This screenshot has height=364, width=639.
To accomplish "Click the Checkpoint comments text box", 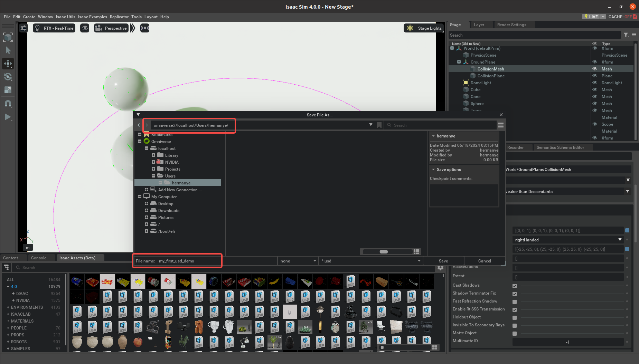I will coord(464,195).
